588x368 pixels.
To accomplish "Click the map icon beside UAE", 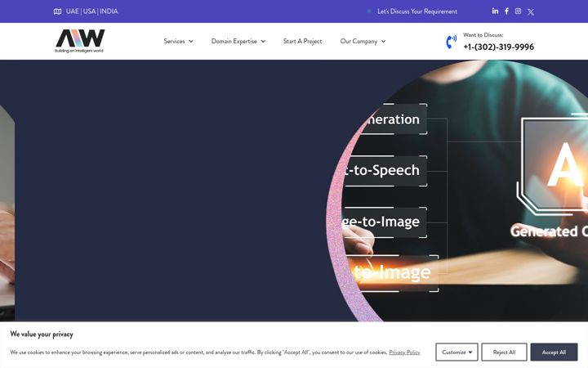I will tap(57, 11).
